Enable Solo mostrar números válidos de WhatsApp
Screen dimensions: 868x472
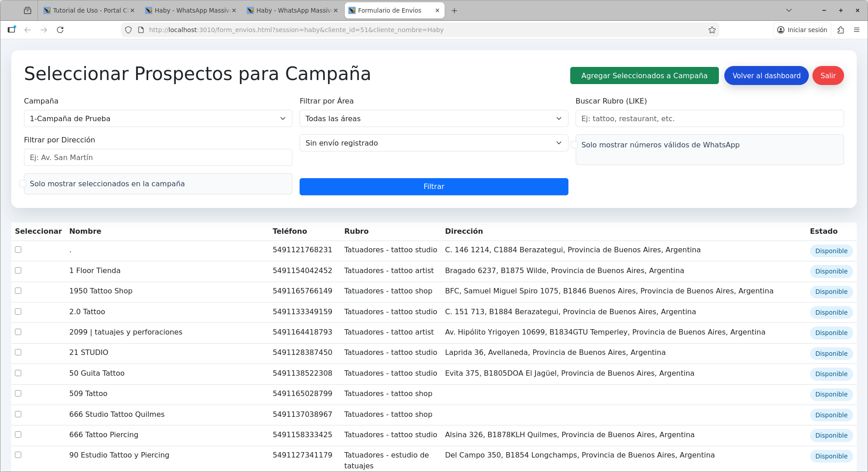pyautogui.click(x=574, y=145)
